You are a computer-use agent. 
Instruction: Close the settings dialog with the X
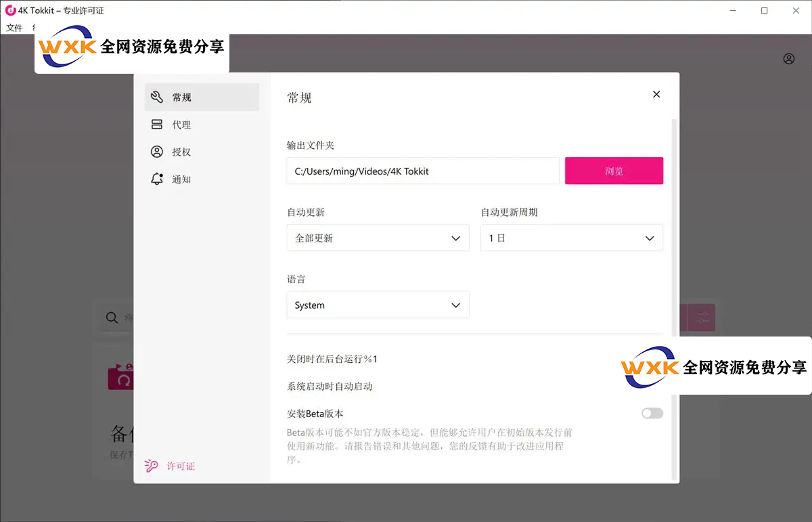pos(656,95)
